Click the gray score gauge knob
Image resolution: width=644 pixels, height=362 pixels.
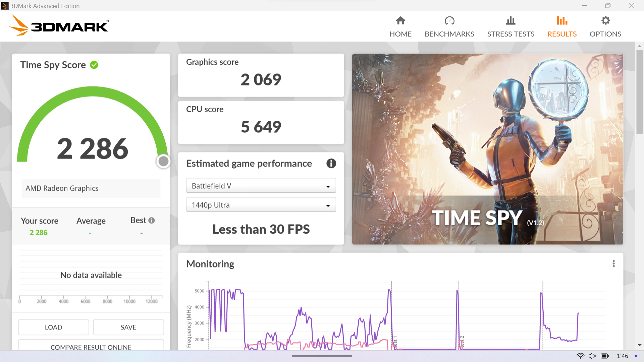[x=163, y=161]
